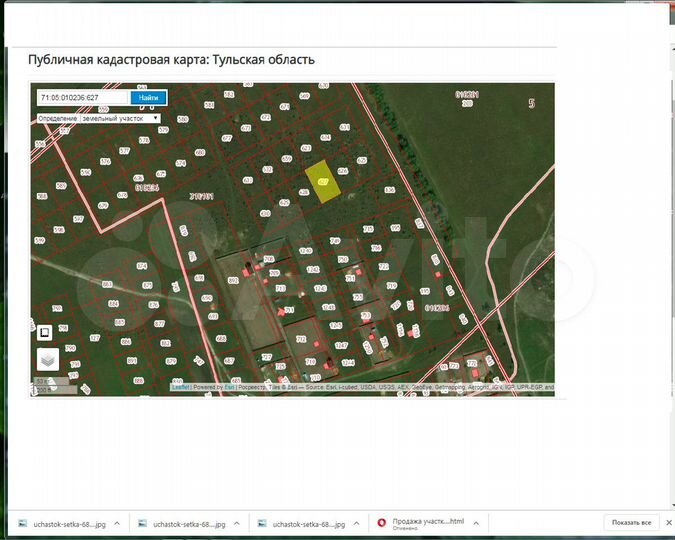Image resolution: width=675 pixels, height=540 pixels.
Task: Select parcel label 888 on the map
Action: pos(138,380)
